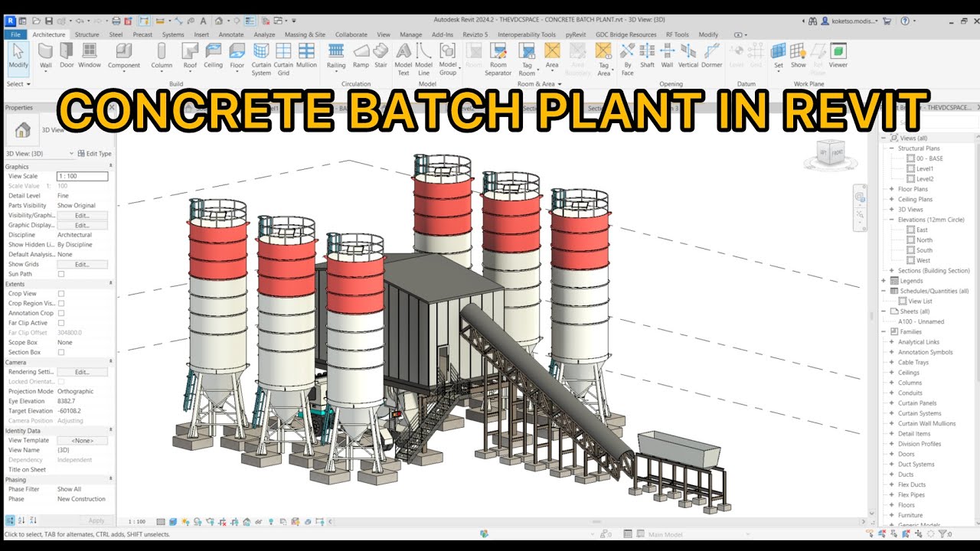This screenshot has width=980, height=551.
Task: Choose the Area tool
Action: point(552,56)
